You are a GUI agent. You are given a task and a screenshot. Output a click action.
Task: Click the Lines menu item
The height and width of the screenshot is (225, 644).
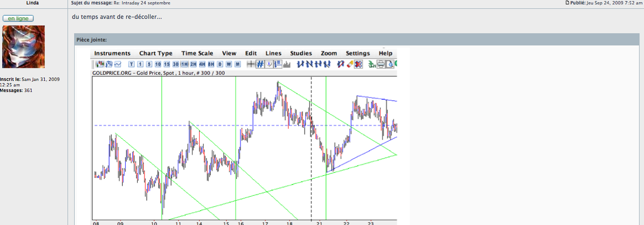273,53
